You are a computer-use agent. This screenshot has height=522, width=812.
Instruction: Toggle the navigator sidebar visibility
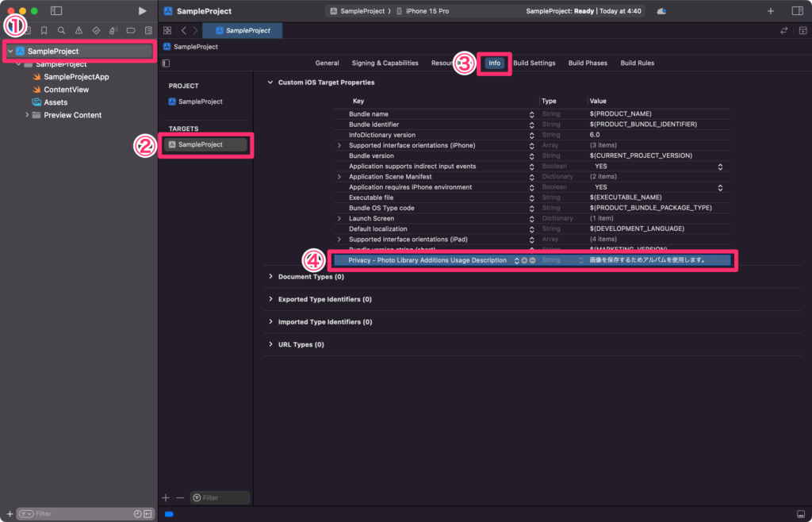coord(56,10)
